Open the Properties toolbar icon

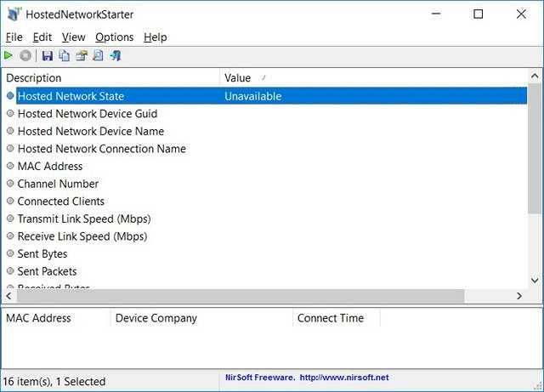tap(82, 55)
